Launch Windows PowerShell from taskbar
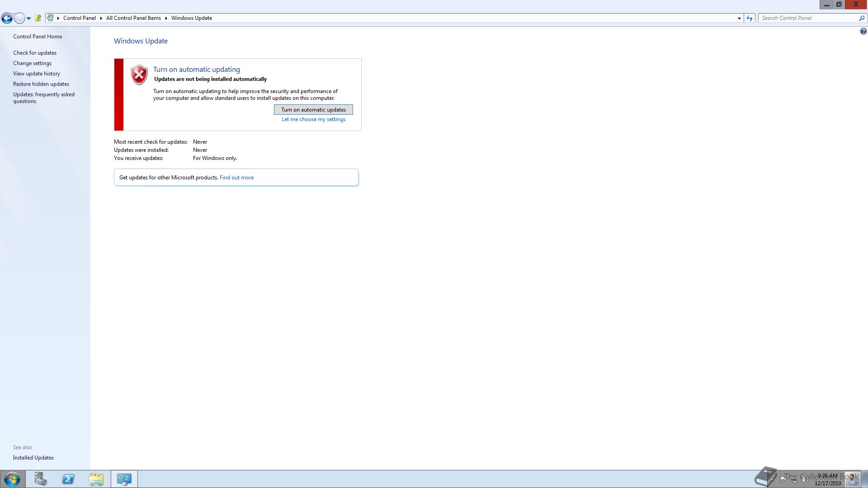This screenshot has width=868, height=488. pos(68,479)
